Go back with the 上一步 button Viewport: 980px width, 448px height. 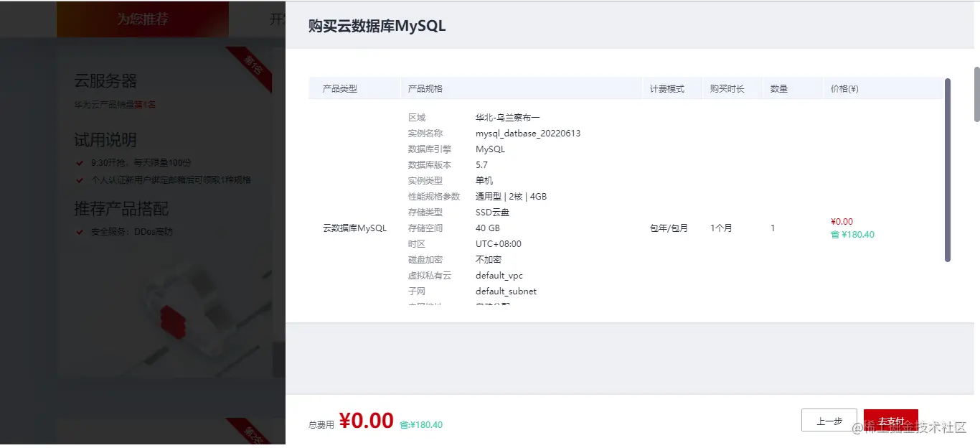click(x=829, y=421)
